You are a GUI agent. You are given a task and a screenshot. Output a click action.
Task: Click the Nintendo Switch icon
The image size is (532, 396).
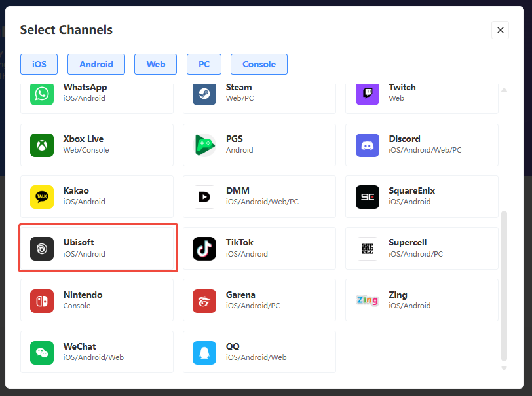point(42,300)
